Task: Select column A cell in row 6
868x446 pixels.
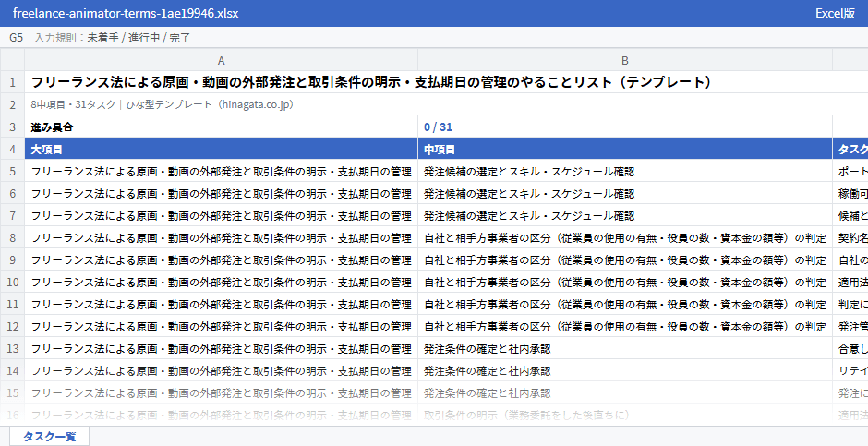Action: pyautogui.click(x=221, y=193)
